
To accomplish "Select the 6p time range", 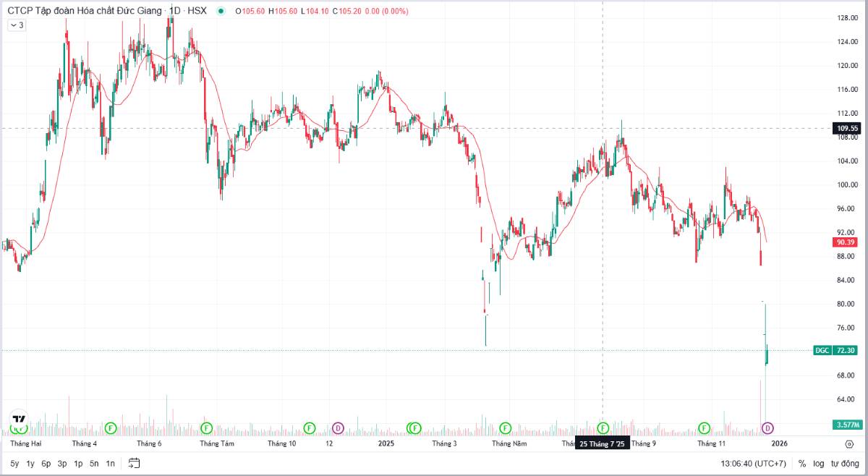I will click(46, 463).
